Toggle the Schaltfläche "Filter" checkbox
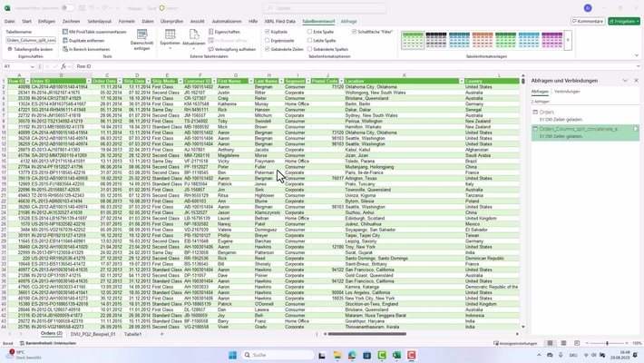The width and height of the screenshot is (644, 363). (354, 32)
